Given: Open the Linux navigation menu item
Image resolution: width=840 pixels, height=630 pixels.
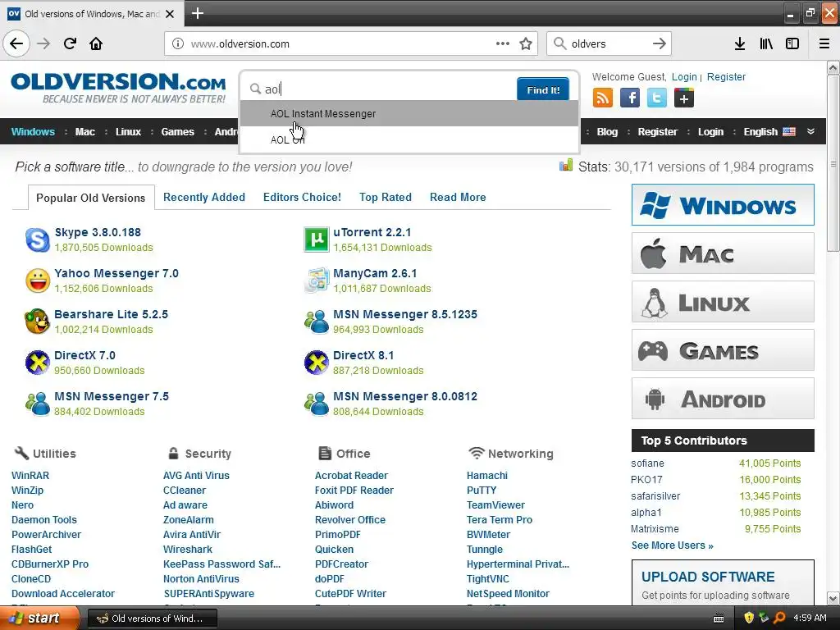Looking at the screenshot, I should 128,132.
